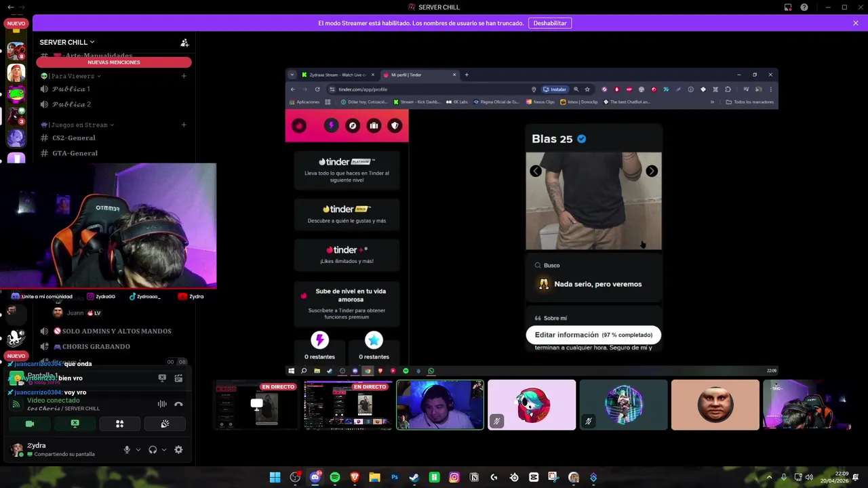Go back with Discord's back arrow
The image size is (868, 488).
[9, 7]
